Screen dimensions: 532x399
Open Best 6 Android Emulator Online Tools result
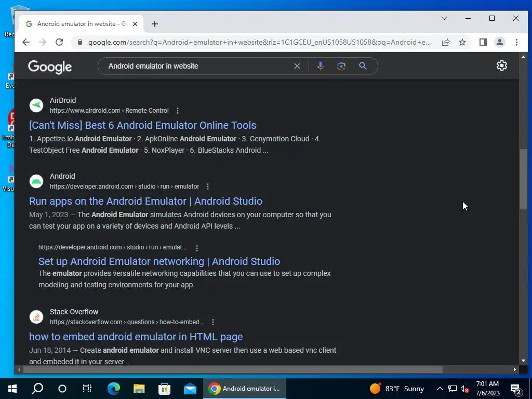143,125
